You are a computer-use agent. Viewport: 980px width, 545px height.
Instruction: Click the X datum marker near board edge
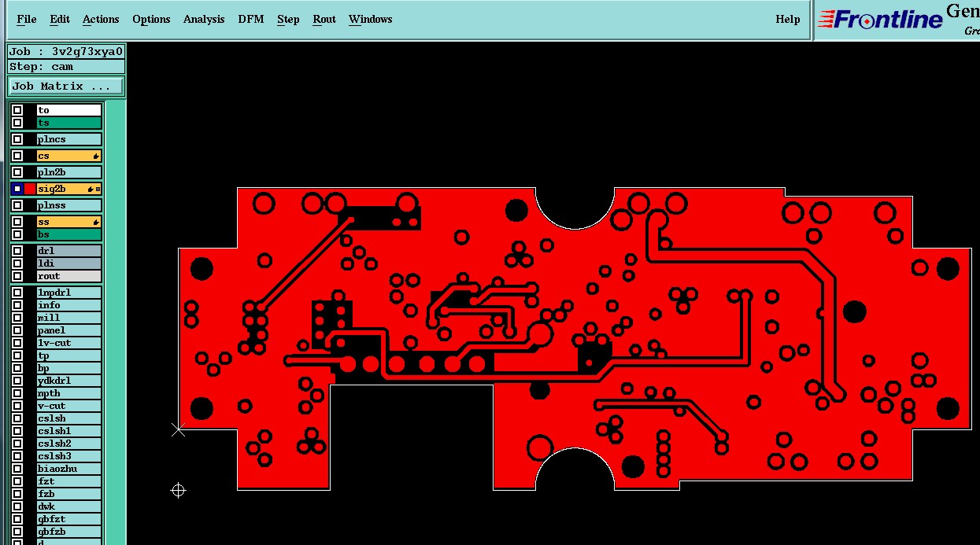click(x=179, y=429)
